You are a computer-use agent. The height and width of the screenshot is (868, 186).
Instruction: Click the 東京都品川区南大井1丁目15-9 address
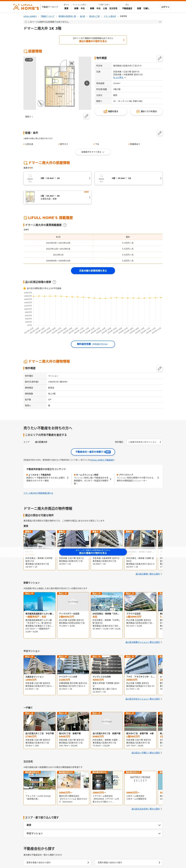[x=127, y=66]
